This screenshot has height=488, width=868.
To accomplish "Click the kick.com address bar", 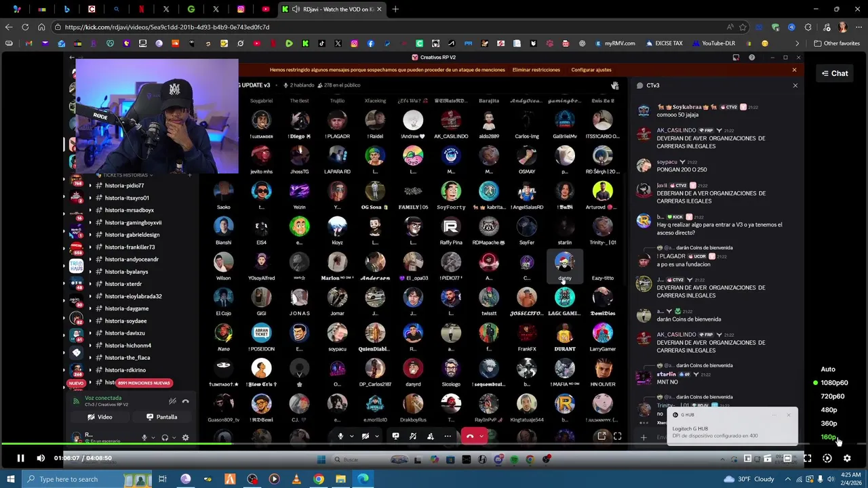I will point(400,27).
